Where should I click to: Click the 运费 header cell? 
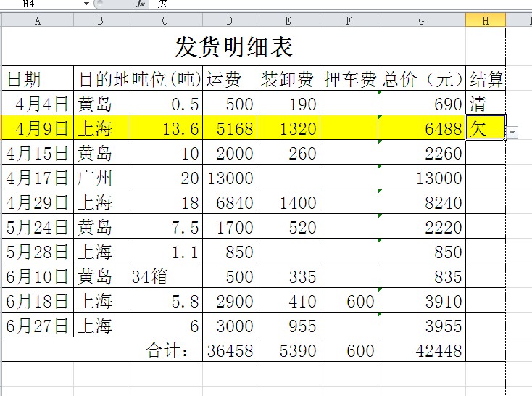[x=230, y=78]
